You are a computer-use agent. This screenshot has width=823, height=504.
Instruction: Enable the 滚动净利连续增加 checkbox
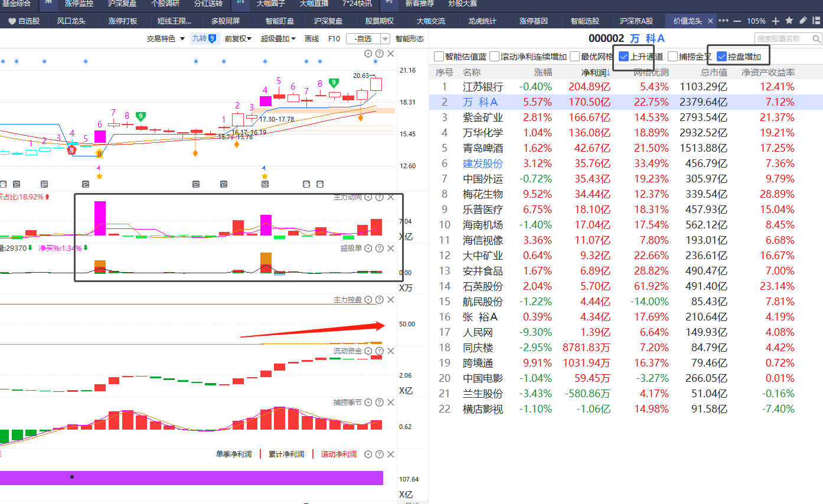tap(494, 57)
